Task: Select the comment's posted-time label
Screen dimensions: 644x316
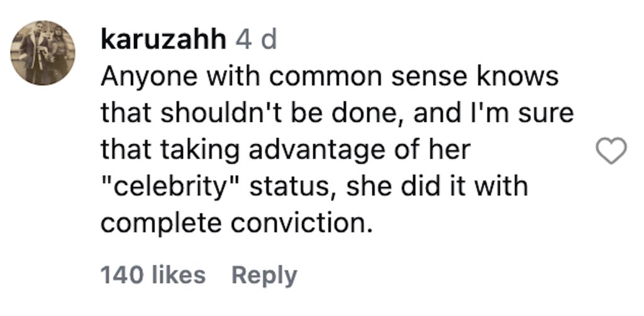Action: (x=256, y=42)
